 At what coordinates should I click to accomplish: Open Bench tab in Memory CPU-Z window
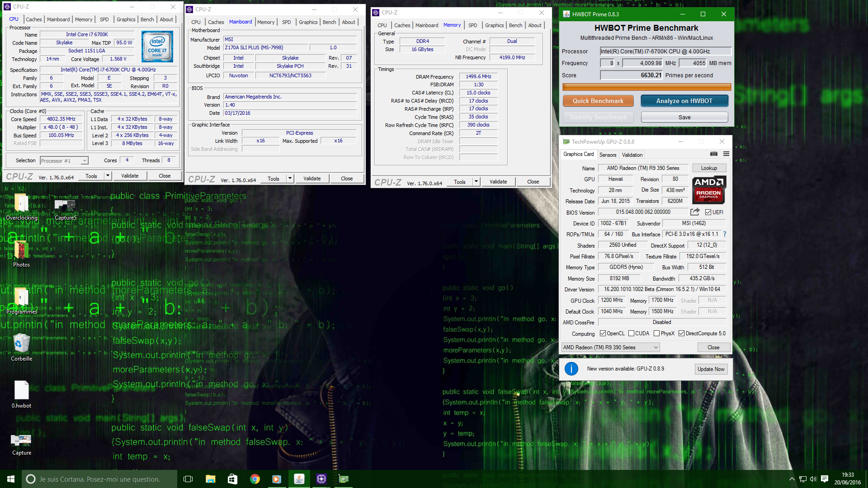point(515,25)
